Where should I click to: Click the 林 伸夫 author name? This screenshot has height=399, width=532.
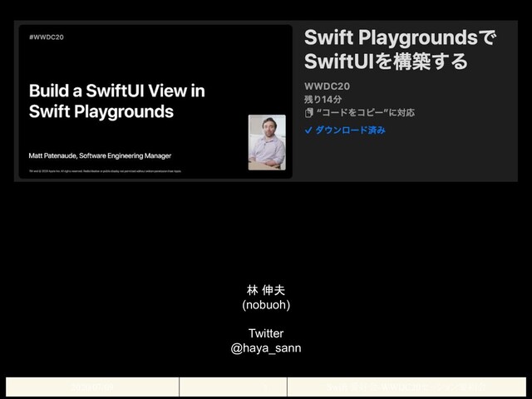pyautogui.click(x=266, y=290)
